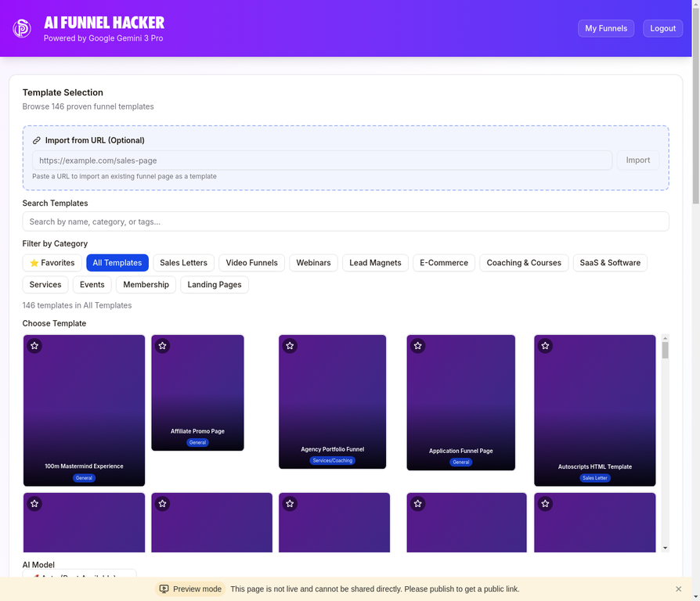Image resolution: width=700 pixels, height=601 pixels.
Task: Open the AI Model dropdown
Action: [x=78, y=578]
